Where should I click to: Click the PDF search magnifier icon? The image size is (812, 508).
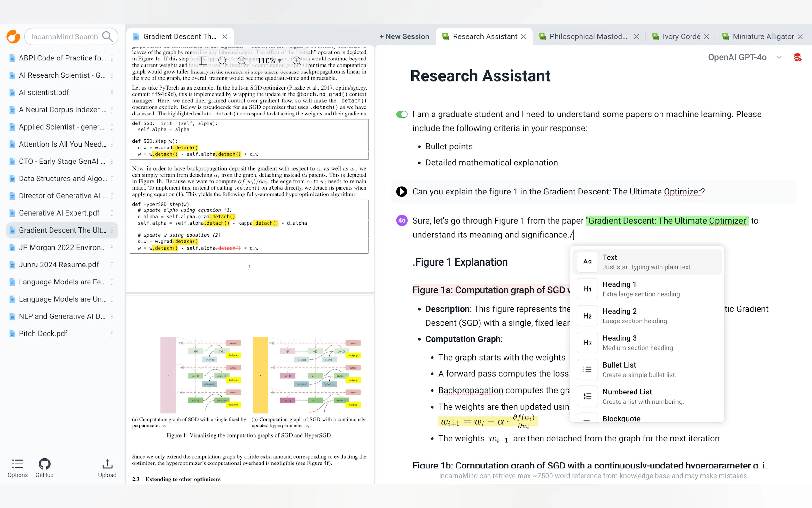pyautogui.click(x=222, y=60)
